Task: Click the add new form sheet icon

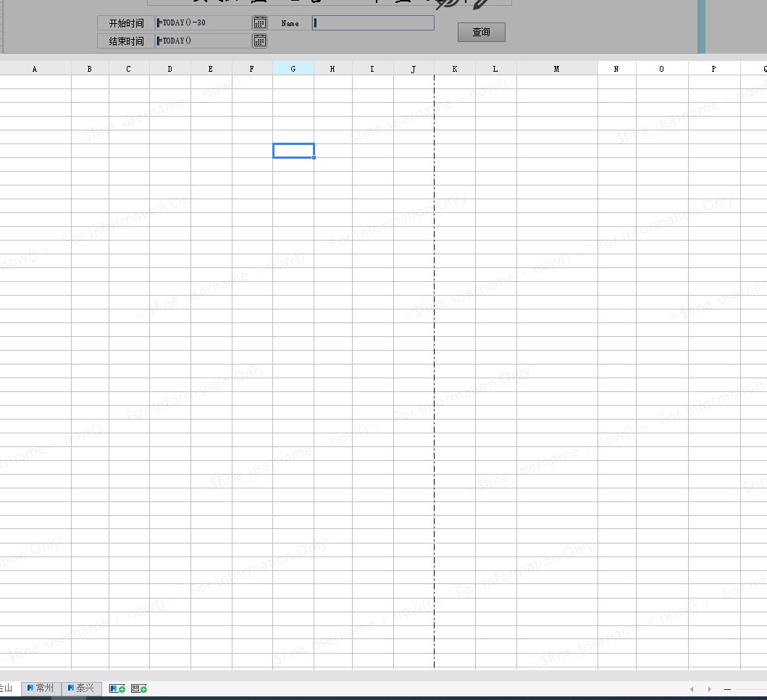Action: 139,688
